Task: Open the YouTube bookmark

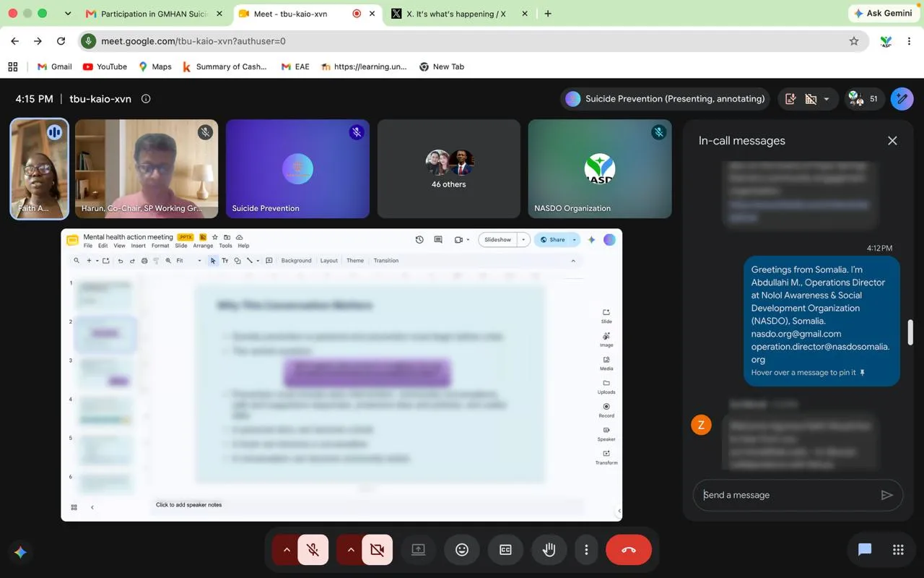Action: coord(105,66)
